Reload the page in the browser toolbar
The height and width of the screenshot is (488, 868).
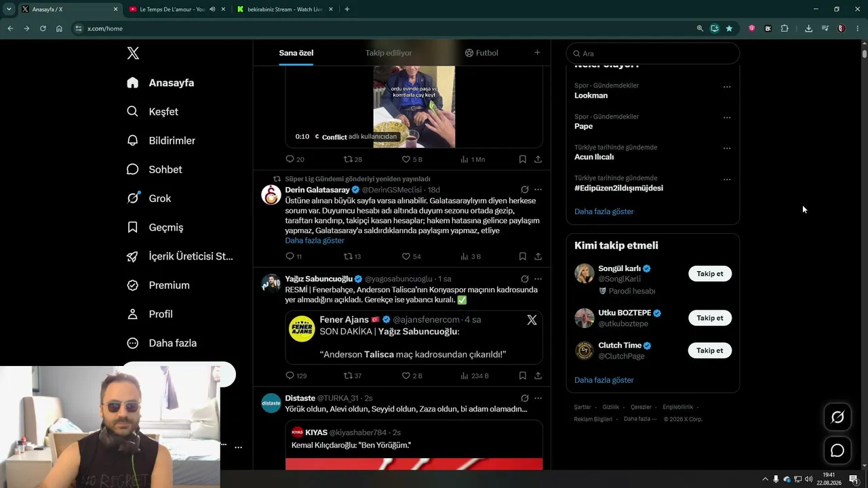tap(43, 28)
